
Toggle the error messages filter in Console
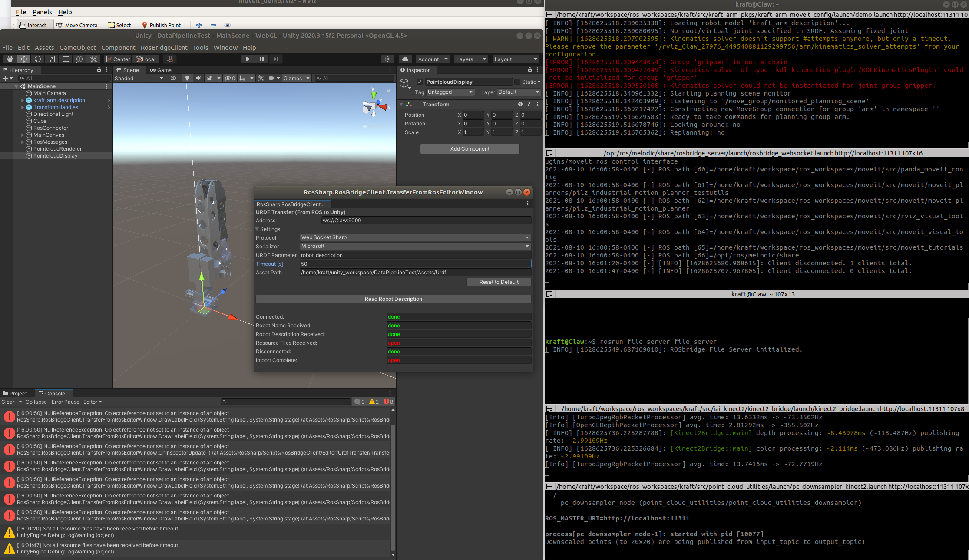coord(387,402)
